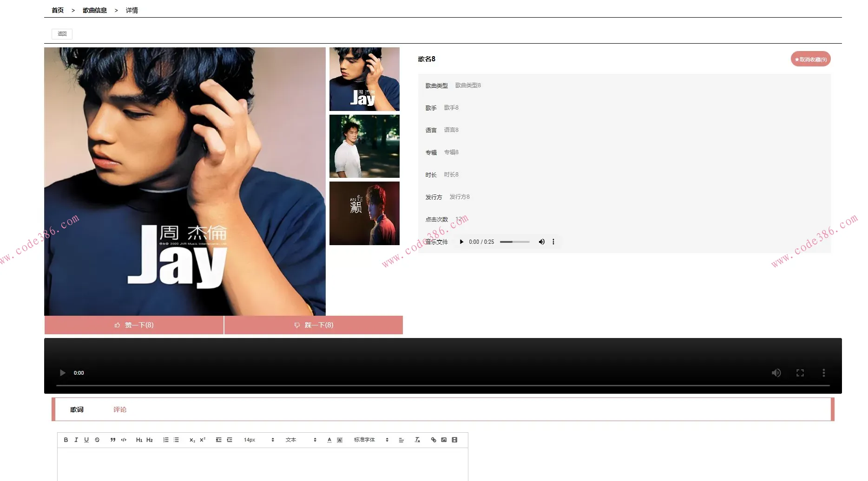Screen dimensions: 868x481
Task: Open video player more options menu
Action: tap(824, 373)
